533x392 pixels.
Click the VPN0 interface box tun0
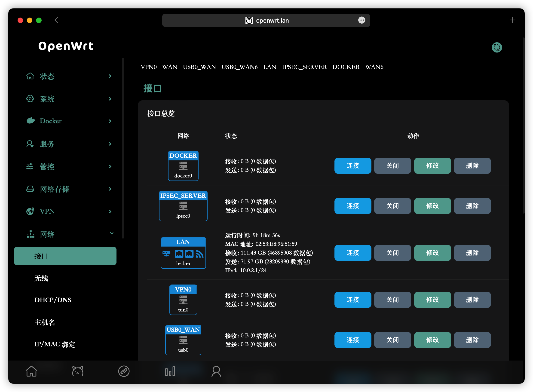click(183, 300)
